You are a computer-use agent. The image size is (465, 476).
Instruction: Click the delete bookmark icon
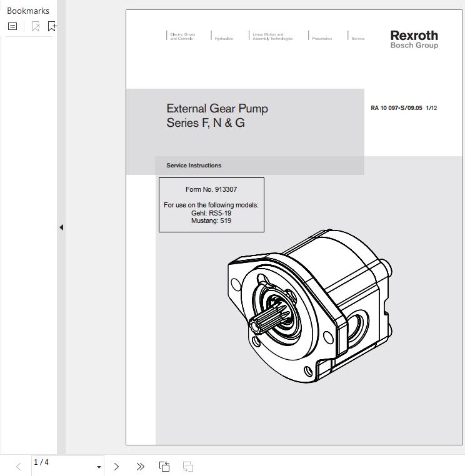(x=36, y=26)
